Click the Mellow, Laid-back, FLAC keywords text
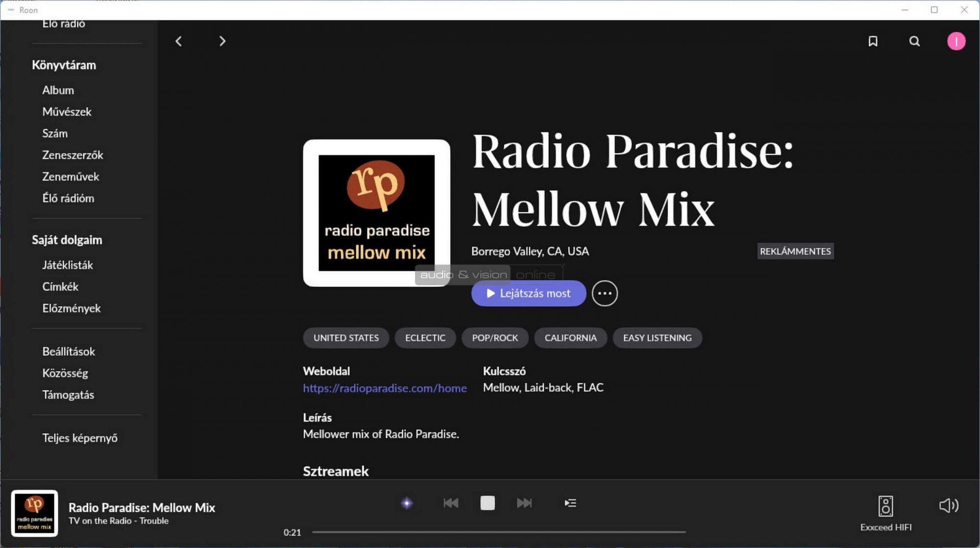980x548 pixels. coord(543,388)
